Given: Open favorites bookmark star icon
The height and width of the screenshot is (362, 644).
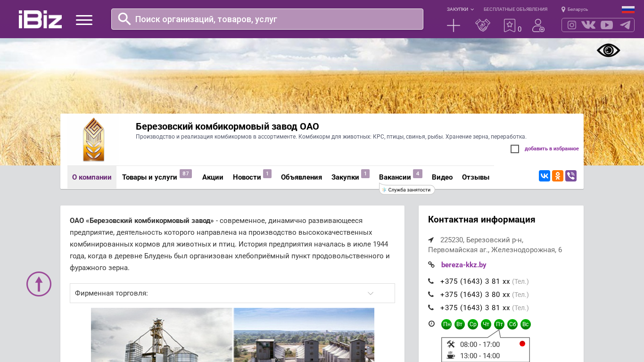Looking at the screenshot, I should [x=510, y=25].
